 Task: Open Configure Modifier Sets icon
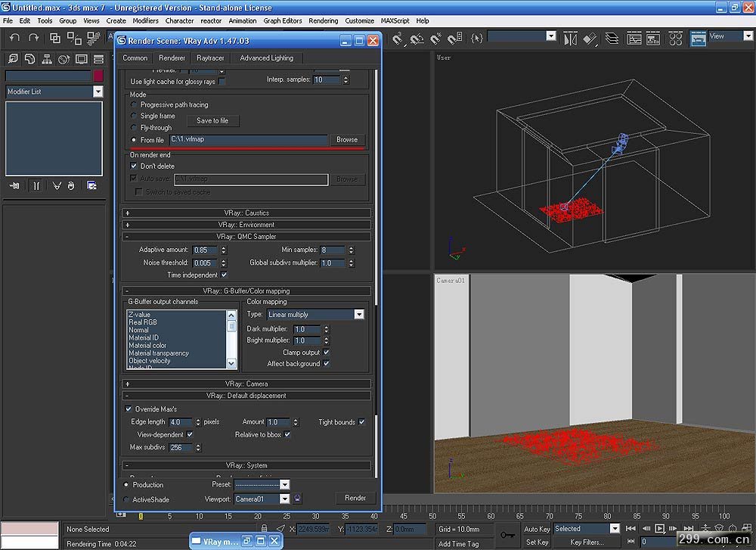(91, 186)
